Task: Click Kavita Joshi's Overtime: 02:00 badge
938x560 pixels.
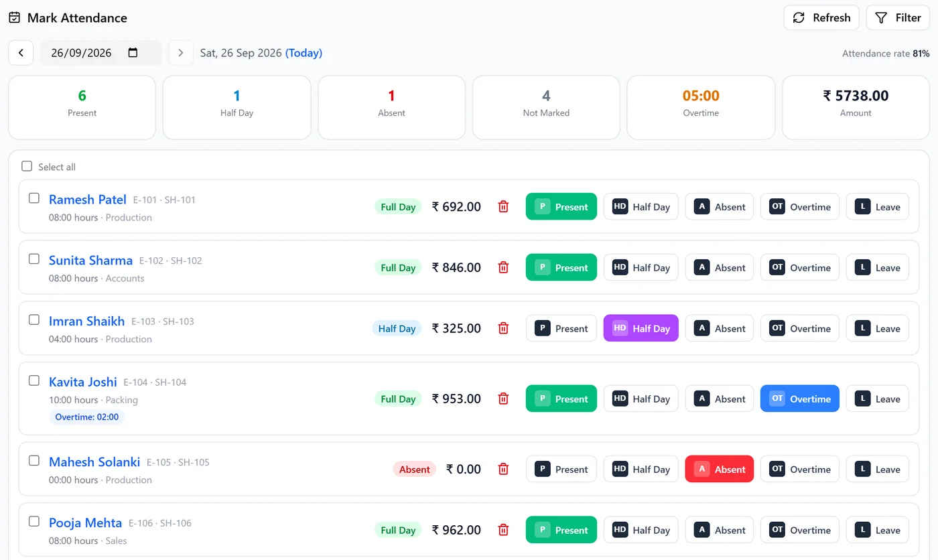Action: coord(87,417)
